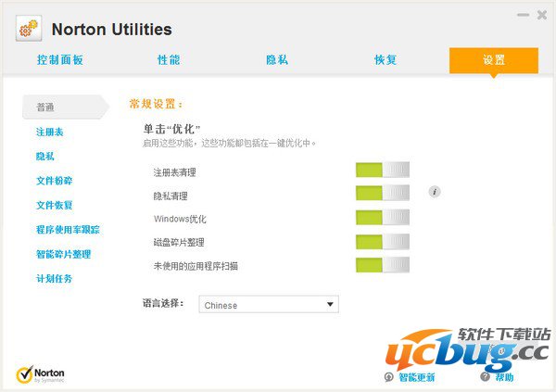Open the 语言选择 Chinese dropdown
Image resolution: width=556 pixels, height=392 pixels.
(269, 304)
